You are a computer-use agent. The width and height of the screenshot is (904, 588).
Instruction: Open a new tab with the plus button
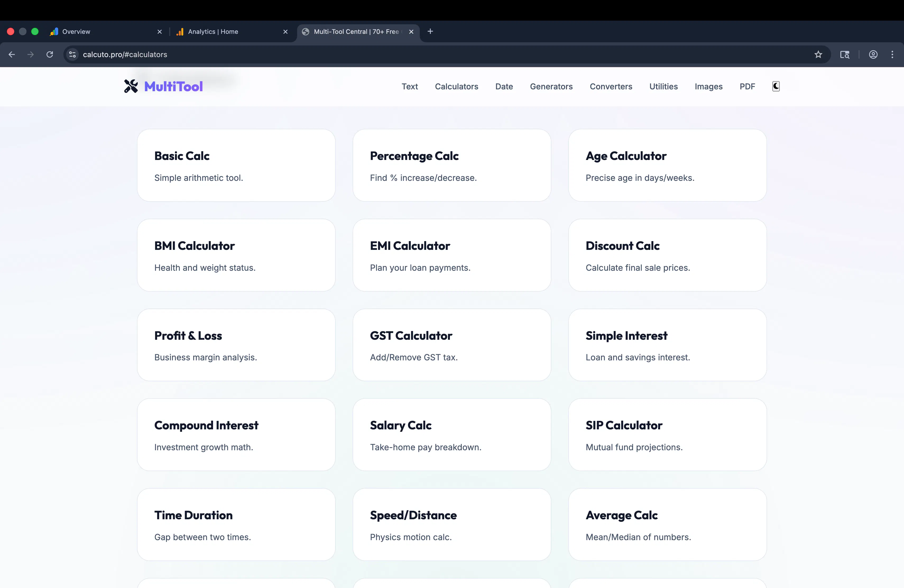[x=430, y=31]
